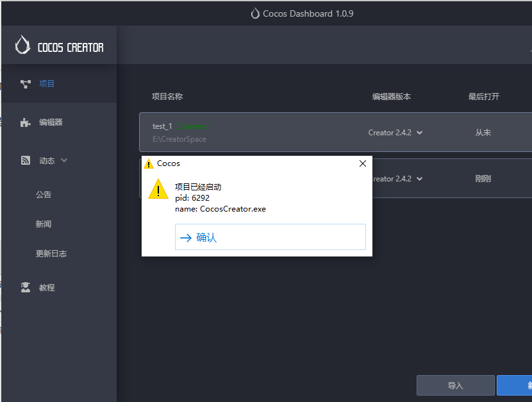
Task: Click the 编辑器版本 column header
Action: click(x=392, y=97)
